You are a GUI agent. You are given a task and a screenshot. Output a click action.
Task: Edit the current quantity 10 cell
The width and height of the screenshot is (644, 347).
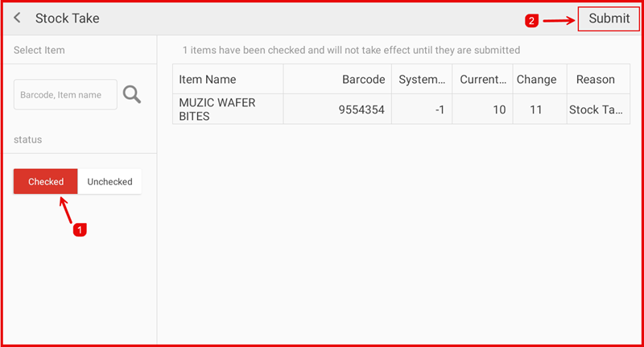pos(482,109)
